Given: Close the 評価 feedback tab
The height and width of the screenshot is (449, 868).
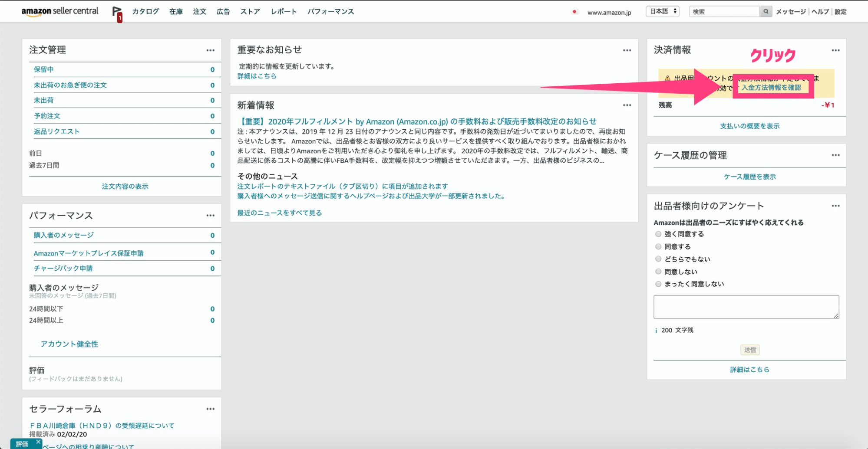Looking at the screenshot, I should 38,442.
